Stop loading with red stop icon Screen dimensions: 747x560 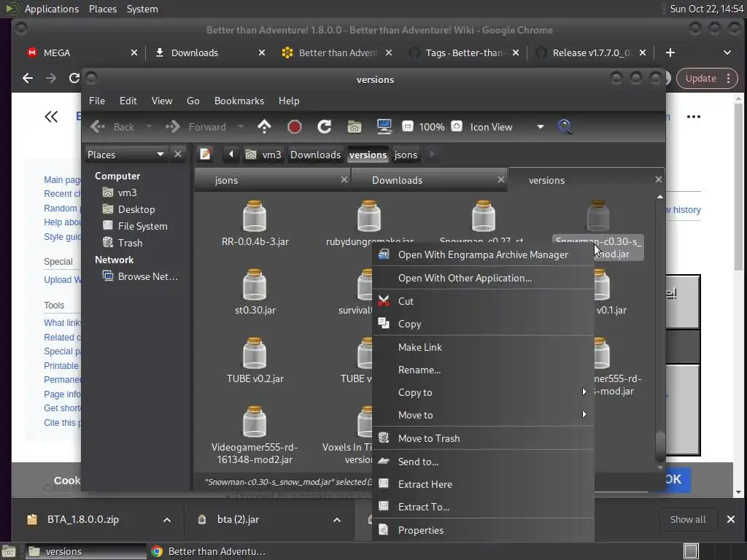(295, 127)
